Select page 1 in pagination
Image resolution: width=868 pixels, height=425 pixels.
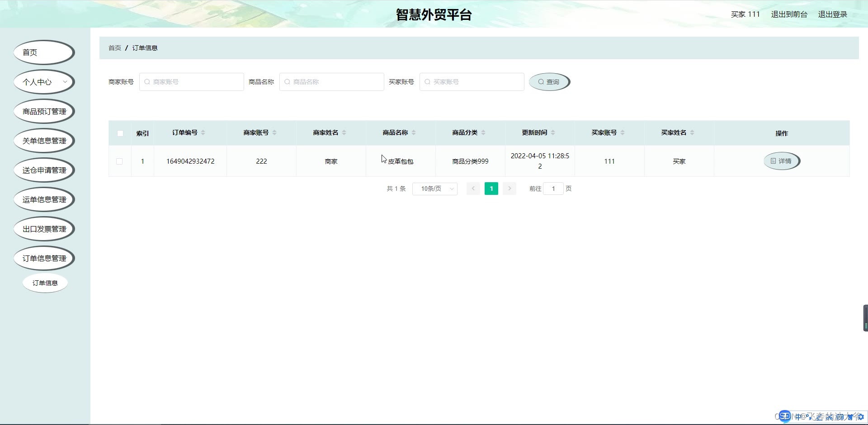[491, 189]
